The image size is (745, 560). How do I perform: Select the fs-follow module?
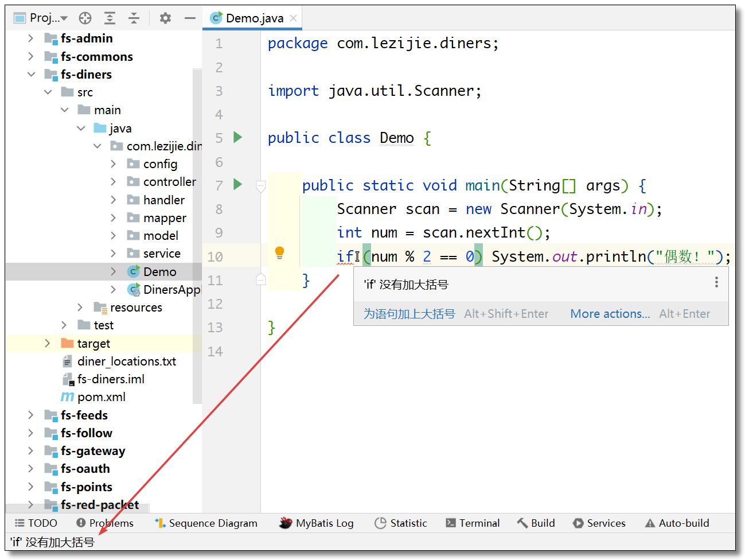click(86, 433)
